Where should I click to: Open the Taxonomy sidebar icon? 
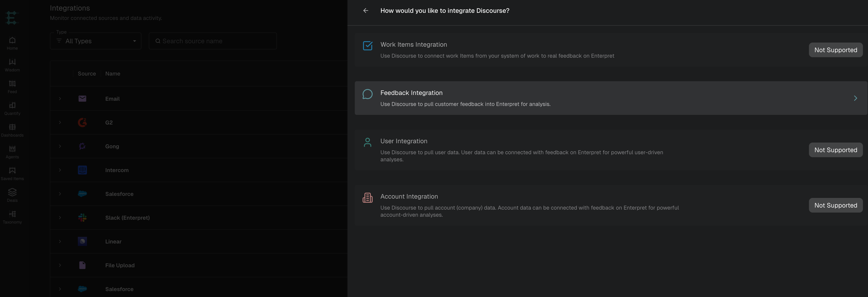click(x=12, y=214)
